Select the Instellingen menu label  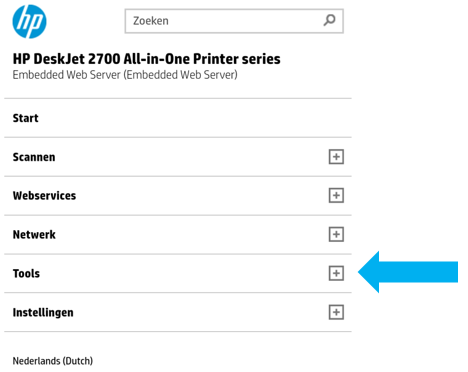click(x=43, y=313)
